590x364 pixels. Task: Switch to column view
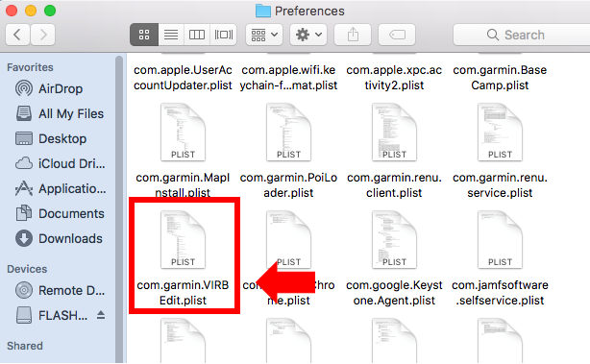point(197,35)
